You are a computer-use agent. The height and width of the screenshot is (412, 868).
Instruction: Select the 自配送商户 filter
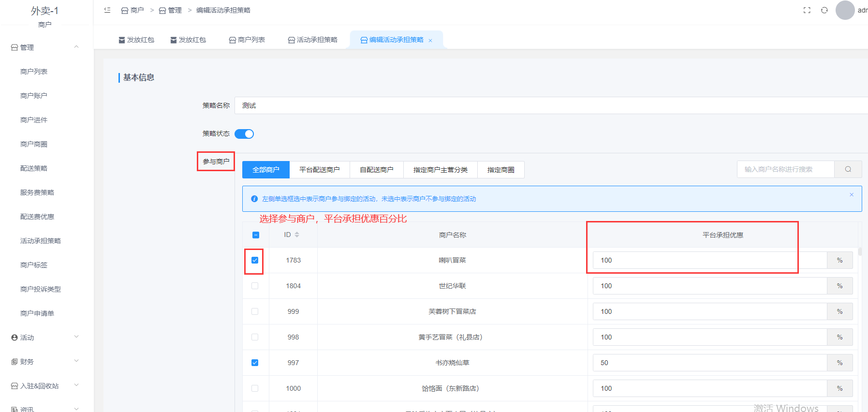point(377,170)
